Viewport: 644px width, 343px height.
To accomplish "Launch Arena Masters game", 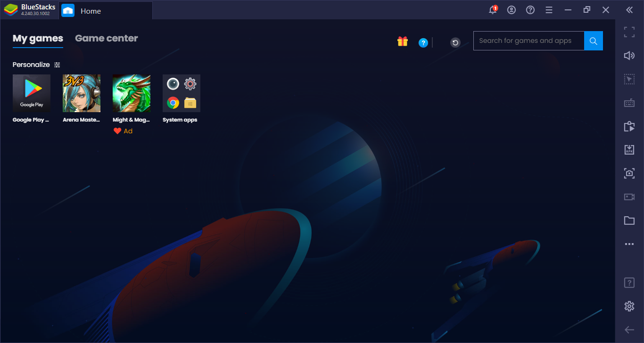I will tap(82, 93).
